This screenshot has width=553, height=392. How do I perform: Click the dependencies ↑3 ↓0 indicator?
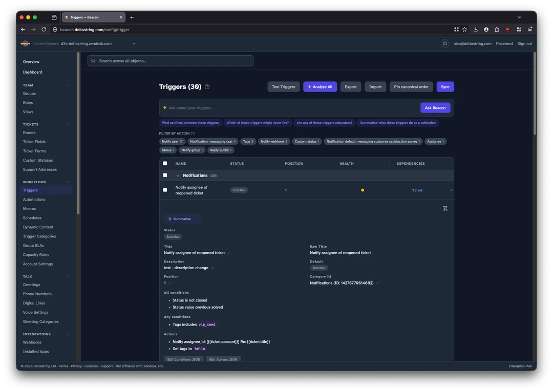[417, 190]
